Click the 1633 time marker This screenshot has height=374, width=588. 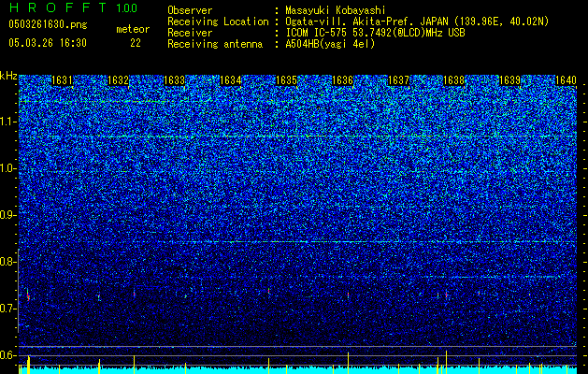pyautogui.click(x=175, y=80)
